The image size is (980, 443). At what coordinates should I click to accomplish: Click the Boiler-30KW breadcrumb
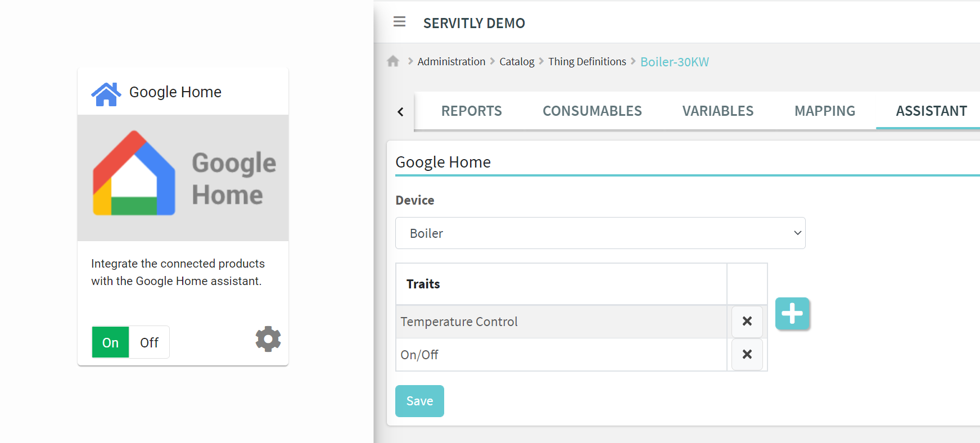pyautogui.click(x=675, y=62)
